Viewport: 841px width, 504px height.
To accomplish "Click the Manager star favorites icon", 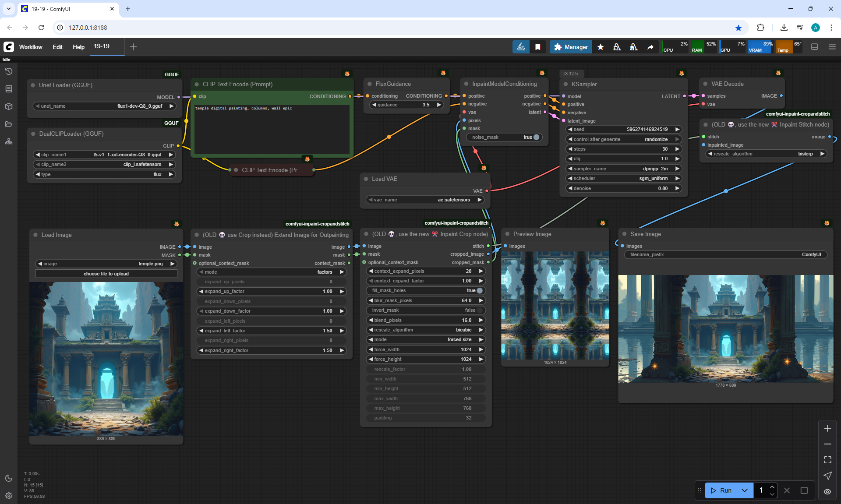I will [x=601, y=47].
